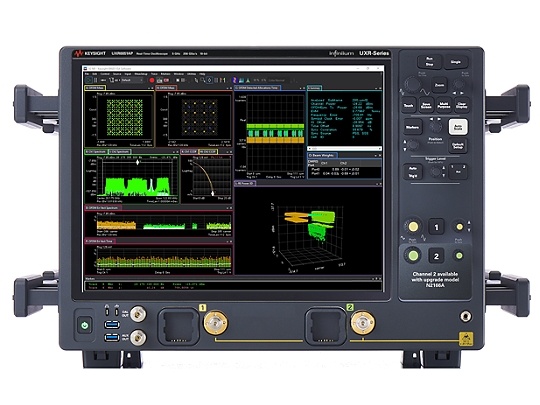The width and height of the screenshot is (540, 405).
Task: Open the Default dropdown in toolbar
Action: click(x=132, y=80)
